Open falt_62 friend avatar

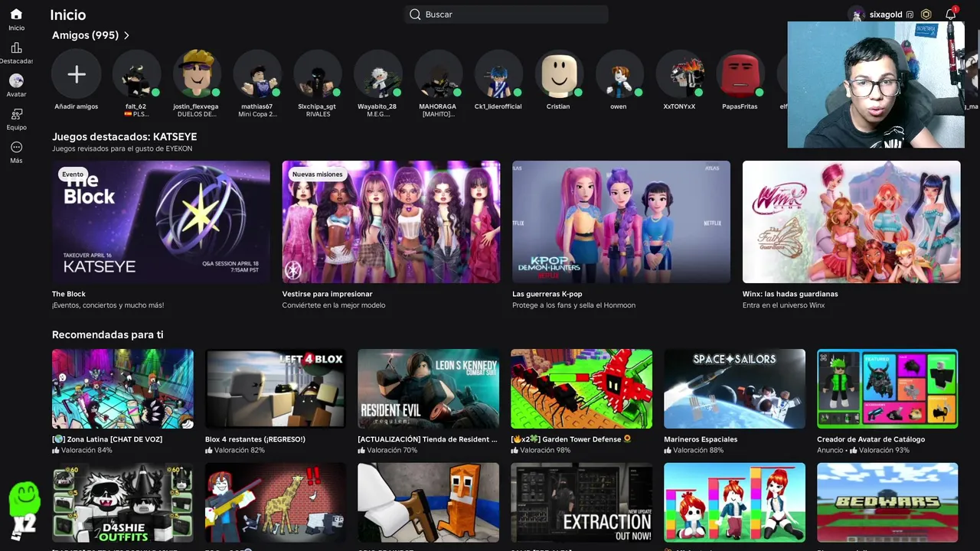136,74
